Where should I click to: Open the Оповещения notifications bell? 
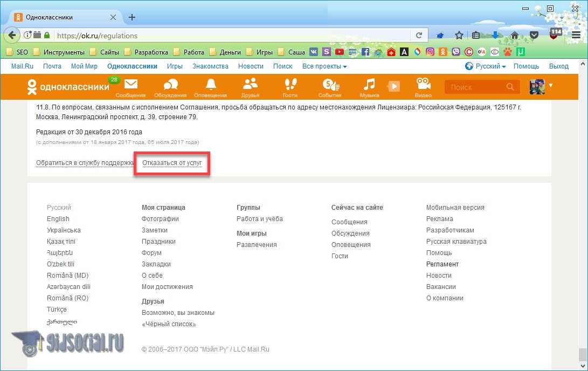[x=210, y=85]
